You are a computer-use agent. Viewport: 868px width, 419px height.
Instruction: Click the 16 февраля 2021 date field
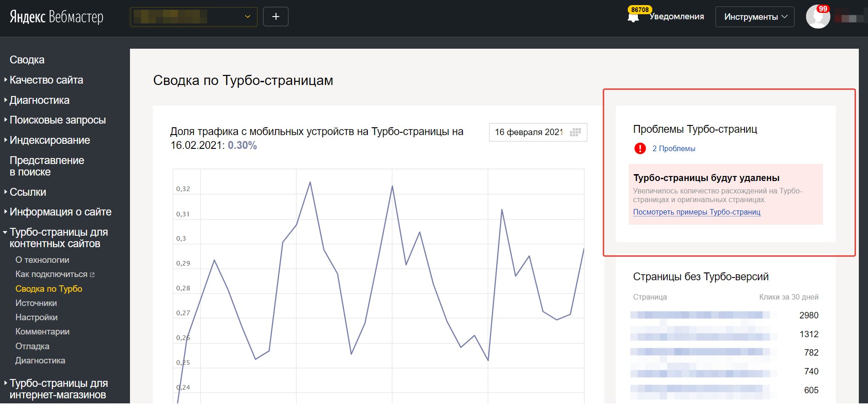pos(538,132)
